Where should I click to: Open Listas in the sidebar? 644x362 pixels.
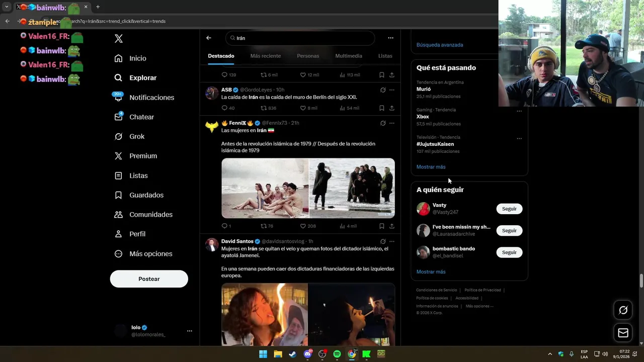[131, 175]
